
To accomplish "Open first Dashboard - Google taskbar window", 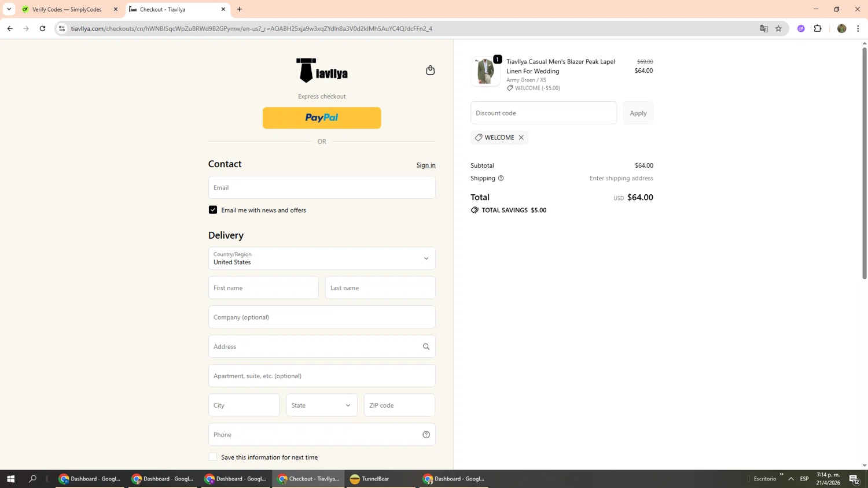I will (x=90, y=479).
